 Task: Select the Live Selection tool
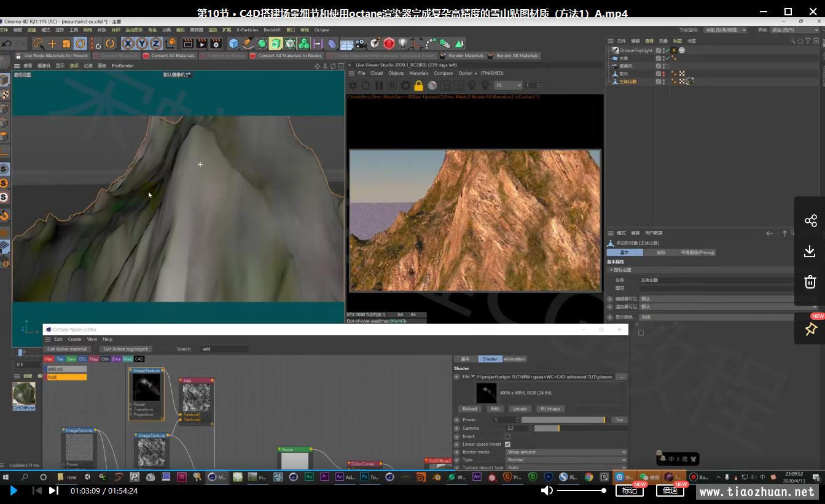38,44
